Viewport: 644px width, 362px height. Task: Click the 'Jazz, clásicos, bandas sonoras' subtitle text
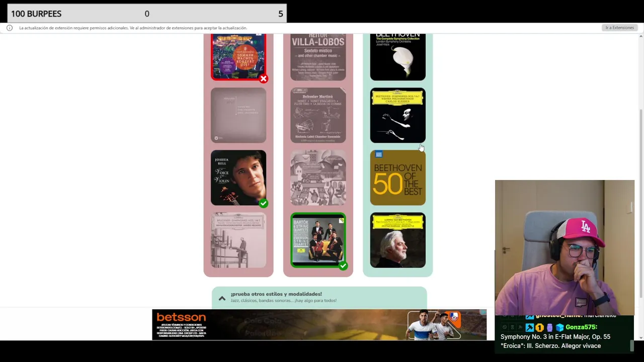[x=283, y=301]
